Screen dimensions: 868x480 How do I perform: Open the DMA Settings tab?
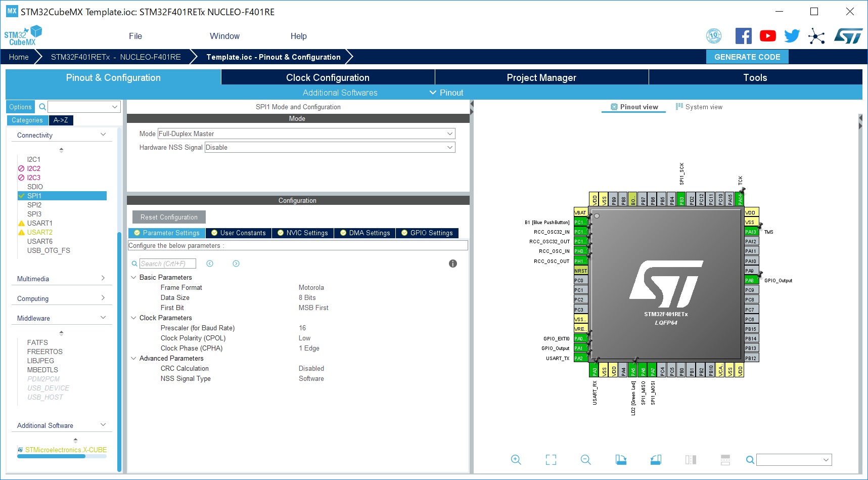point(365,233)
